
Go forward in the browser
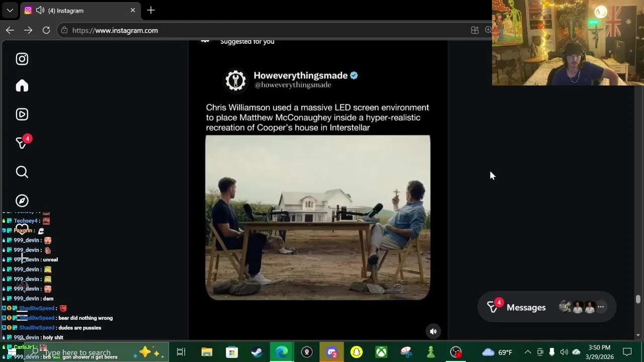[x=28, y=30]
